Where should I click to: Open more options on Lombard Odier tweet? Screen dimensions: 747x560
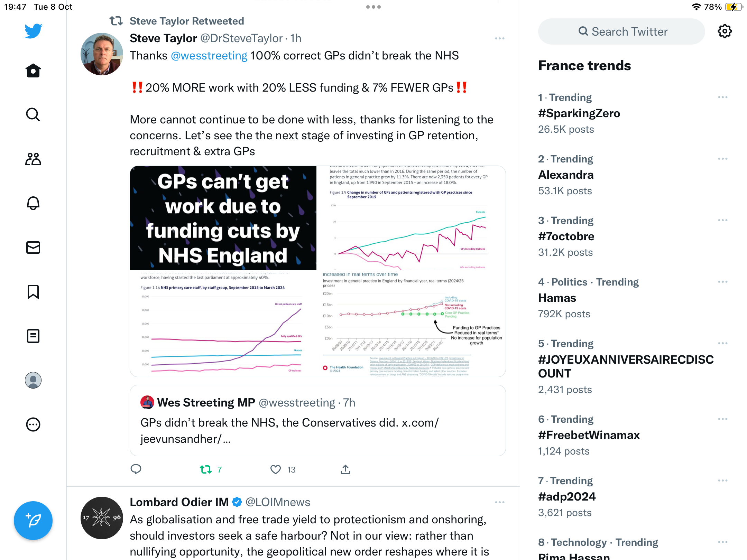click(500, 502)
